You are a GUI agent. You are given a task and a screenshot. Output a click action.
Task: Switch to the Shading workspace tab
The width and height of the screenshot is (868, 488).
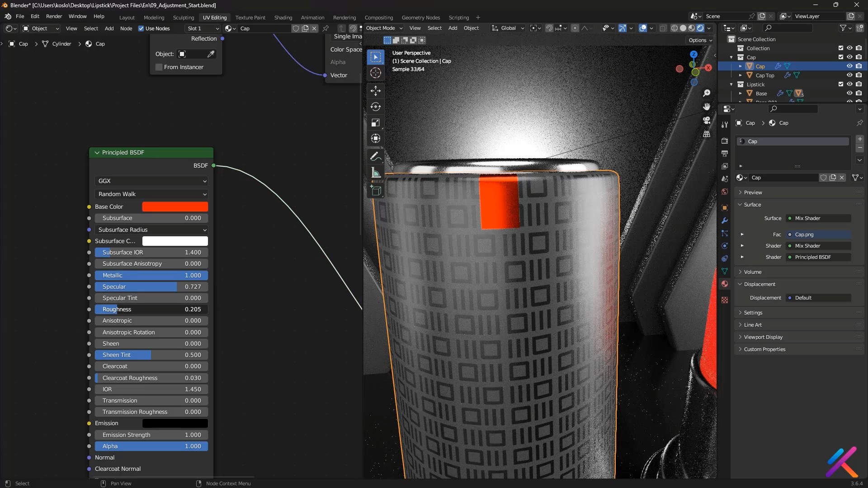(x=283, y=18)
